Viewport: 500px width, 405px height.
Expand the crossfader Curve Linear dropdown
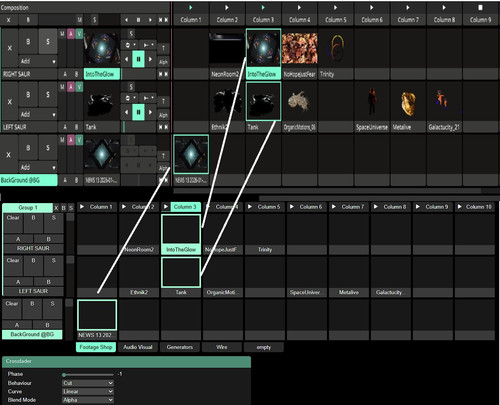88,392
